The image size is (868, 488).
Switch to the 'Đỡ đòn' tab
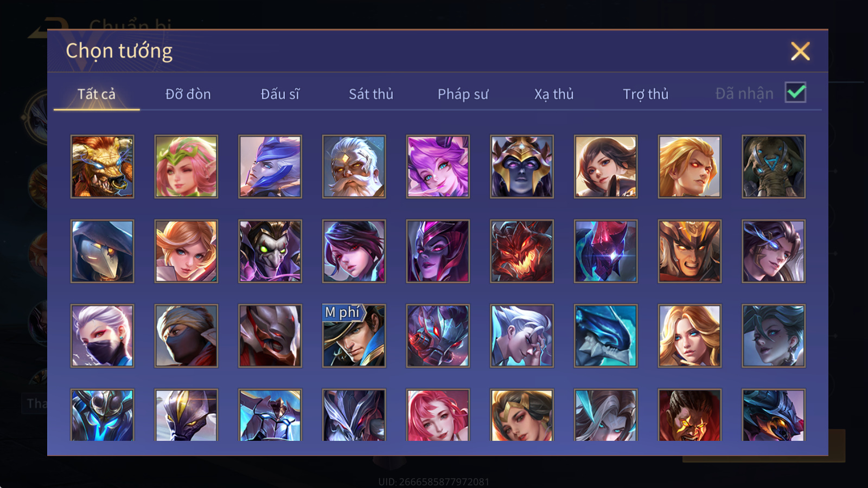click(188, 94)
